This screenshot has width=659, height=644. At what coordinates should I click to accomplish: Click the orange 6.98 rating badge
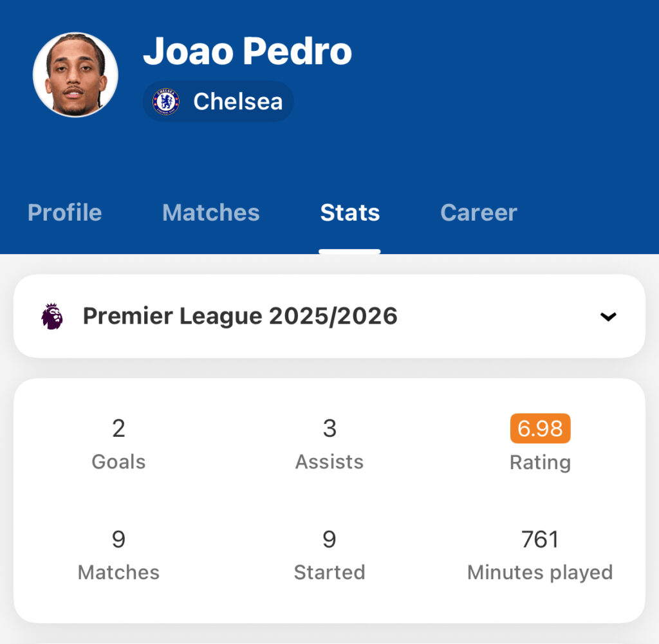(540, 428)
